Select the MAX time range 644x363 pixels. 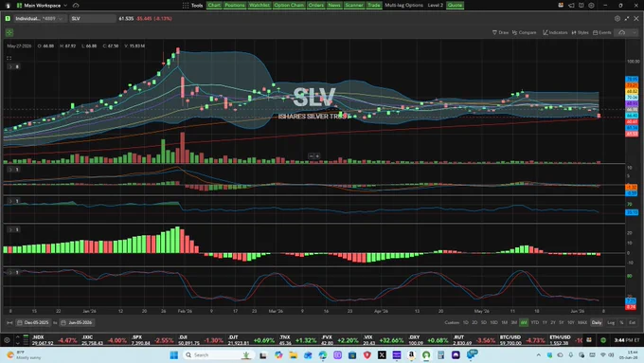click(582, 322)
